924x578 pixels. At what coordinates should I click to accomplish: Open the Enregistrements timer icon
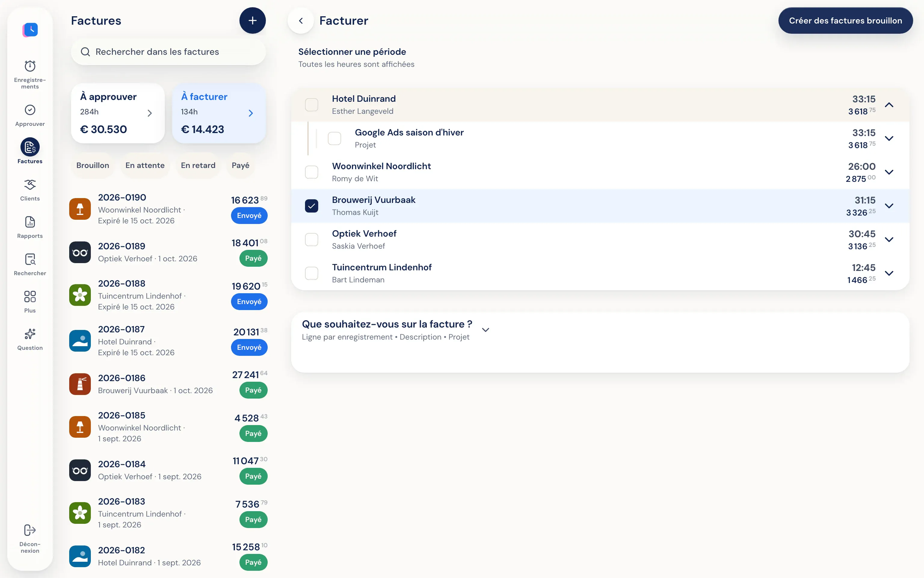[x=30, y=66]
